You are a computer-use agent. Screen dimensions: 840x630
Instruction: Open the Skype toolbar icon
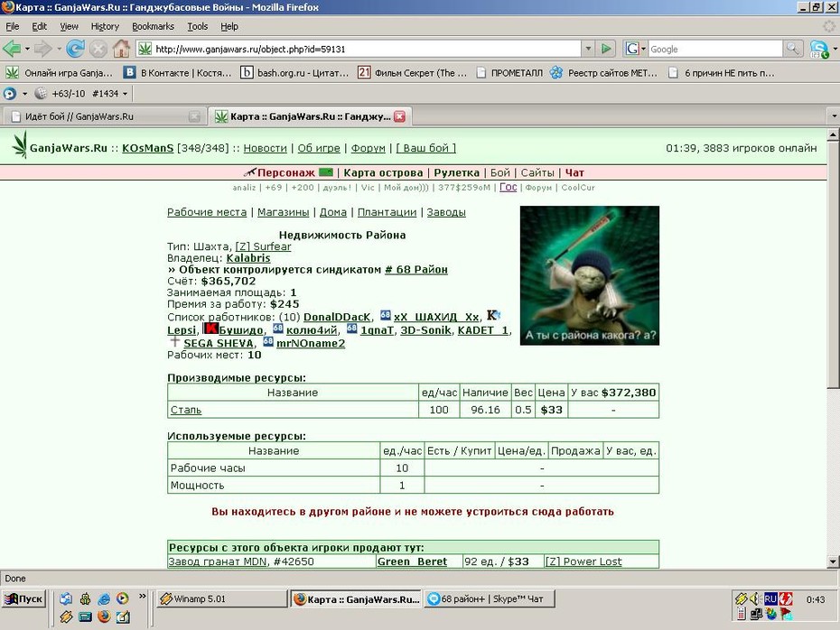818,50
